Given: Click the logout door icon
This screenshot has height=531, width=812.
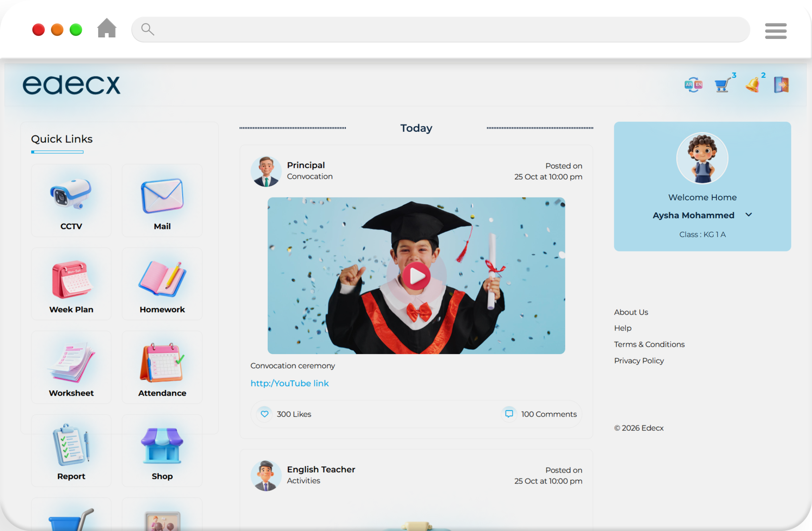Looking at the screenshot, I should pyautogui.click(x=781, y=85).
